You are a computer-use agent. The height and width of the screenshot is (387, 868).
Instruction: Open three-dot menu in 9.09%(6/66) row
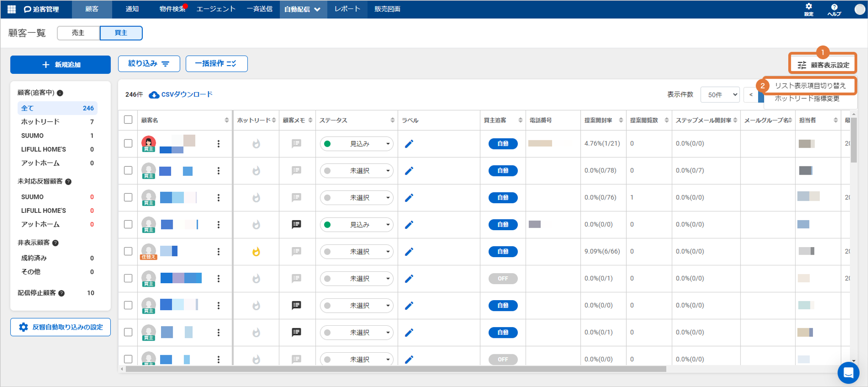coord(218,251)
